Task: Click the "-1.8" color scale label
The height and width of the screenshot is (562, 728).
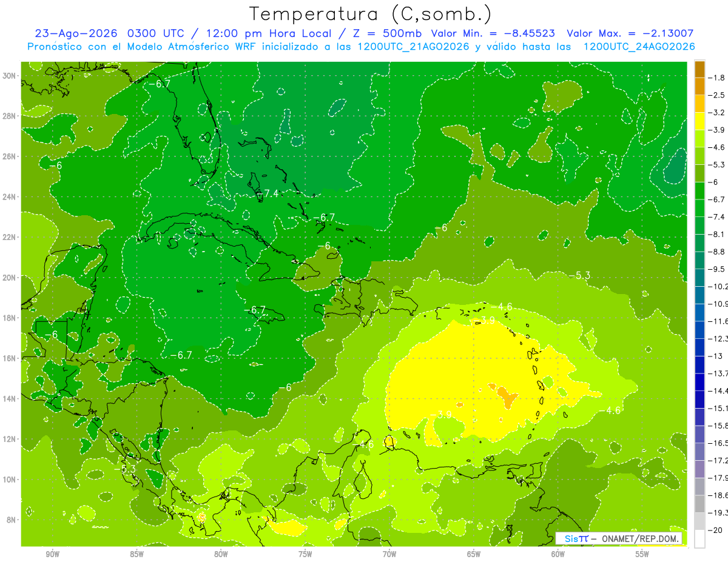Action: point(716,78)
